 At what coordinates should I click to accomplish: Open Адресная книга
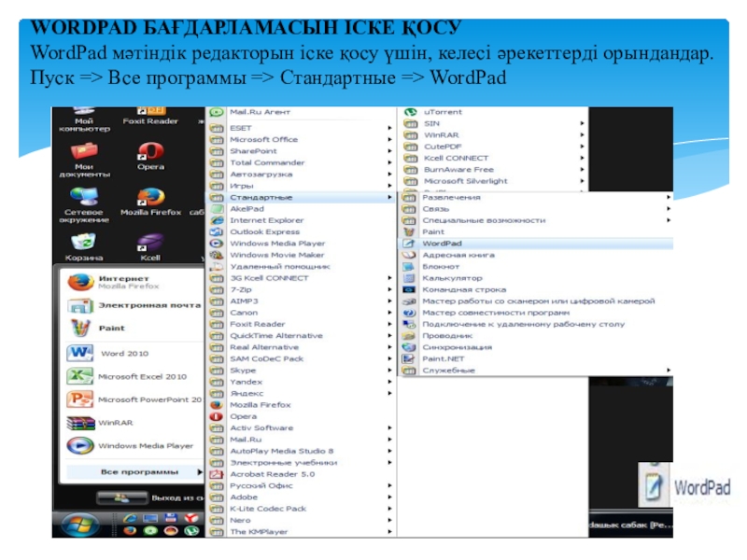[x=536, y=255]
